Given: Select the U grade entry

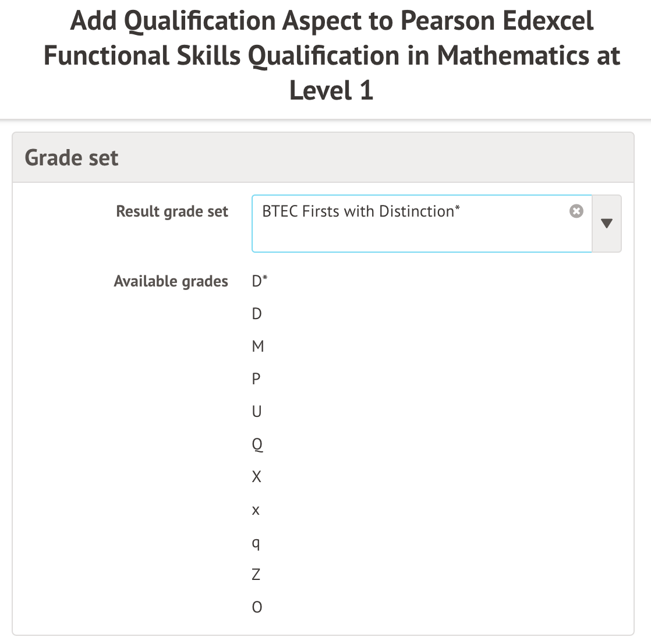Looking at the screenshot, I should point(257,412).
